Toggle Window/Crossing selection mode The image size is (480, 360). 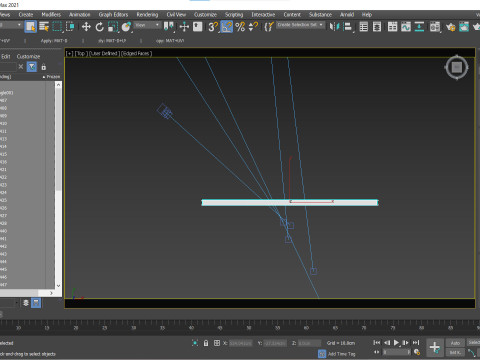(70, 27)
